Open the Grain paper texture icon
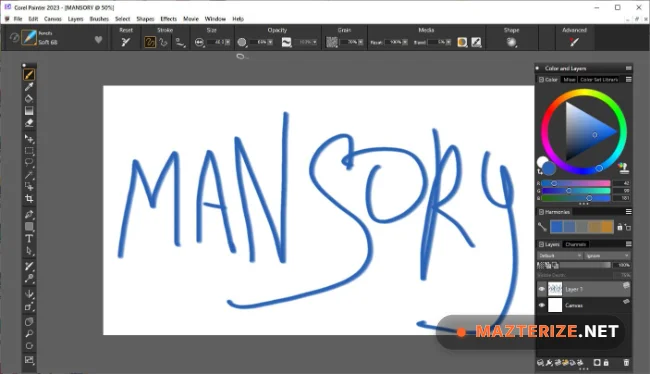 [x=332, y=42]
